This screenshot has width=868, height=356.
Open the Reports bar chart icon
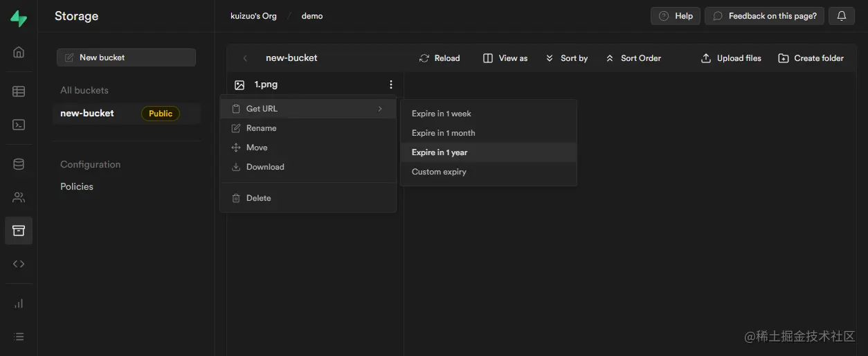pyautogui.click(x=19, y=303)
